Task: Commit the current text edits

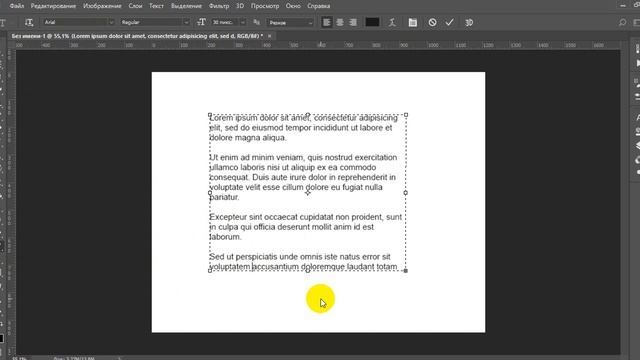Action: pyautogui.click(x=449, y=22)
